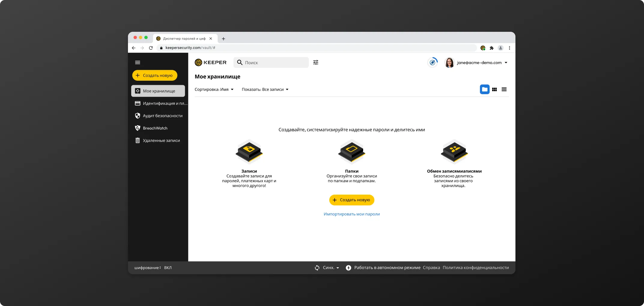Image resolution: width=644 pixels, height=306 pixels.
Task: Expand Сортировка: Имя dropdown
Action: click(x=214, y=89)
